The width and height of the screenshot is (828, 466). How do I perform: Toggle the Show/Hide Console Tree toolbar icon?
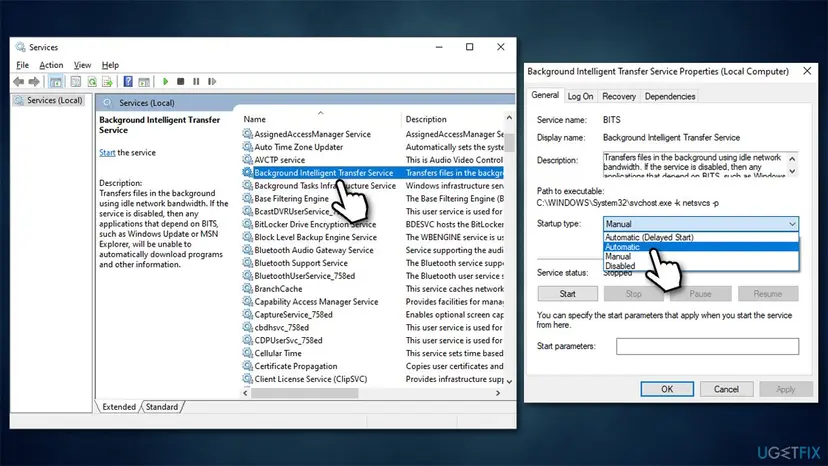(55, 81)
